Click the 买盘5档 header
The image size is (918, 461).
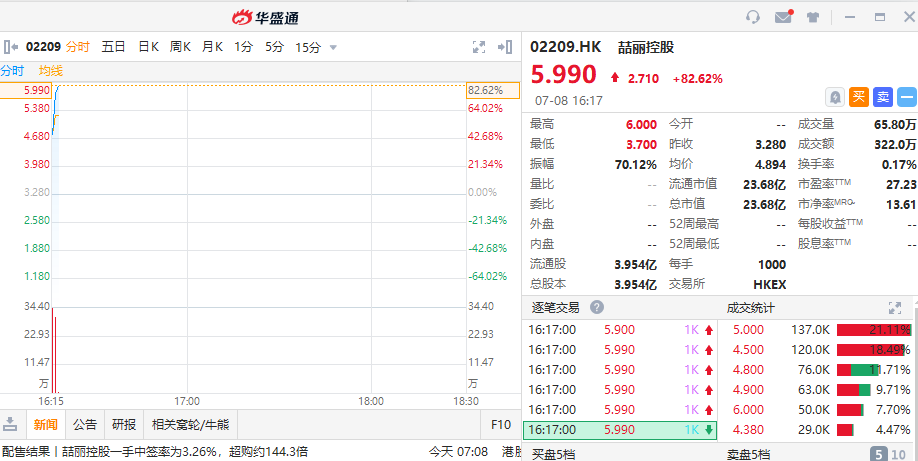[x=553, y=454]
